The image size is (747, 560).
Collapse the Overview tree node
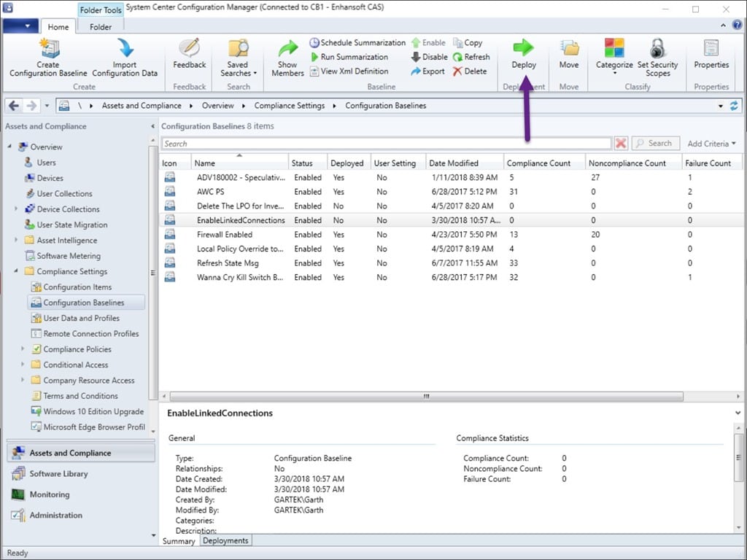(10, 147)
